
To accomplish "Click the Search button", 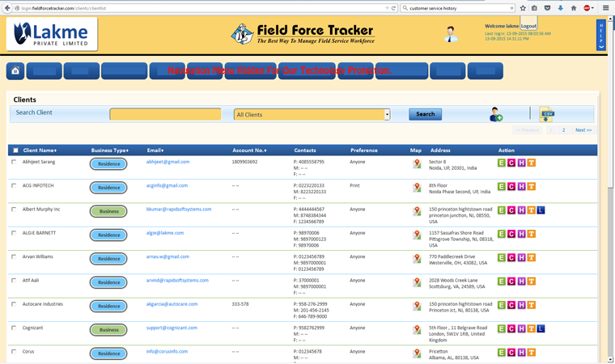I will click(425, 114).
